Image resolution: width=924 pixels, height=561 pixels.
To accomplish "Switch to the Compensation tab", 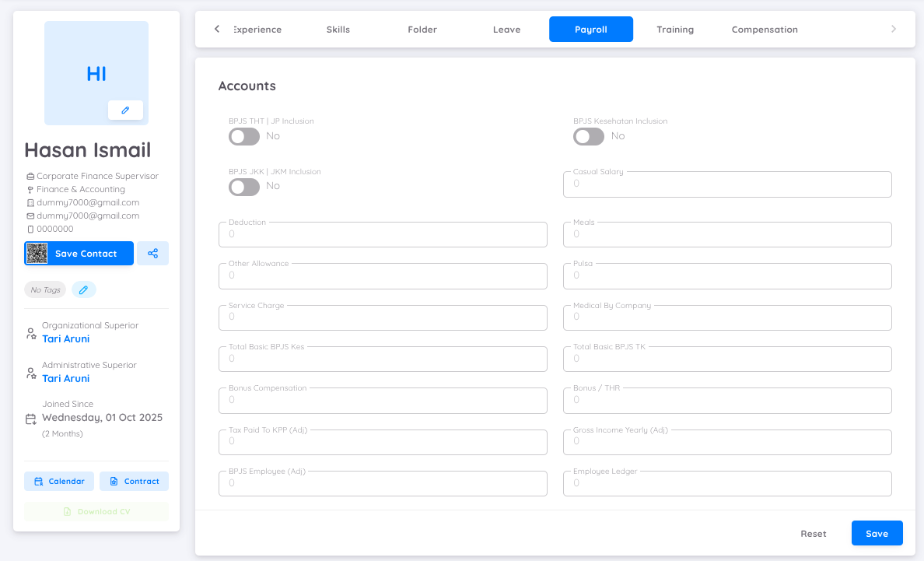I will [764, 29].
